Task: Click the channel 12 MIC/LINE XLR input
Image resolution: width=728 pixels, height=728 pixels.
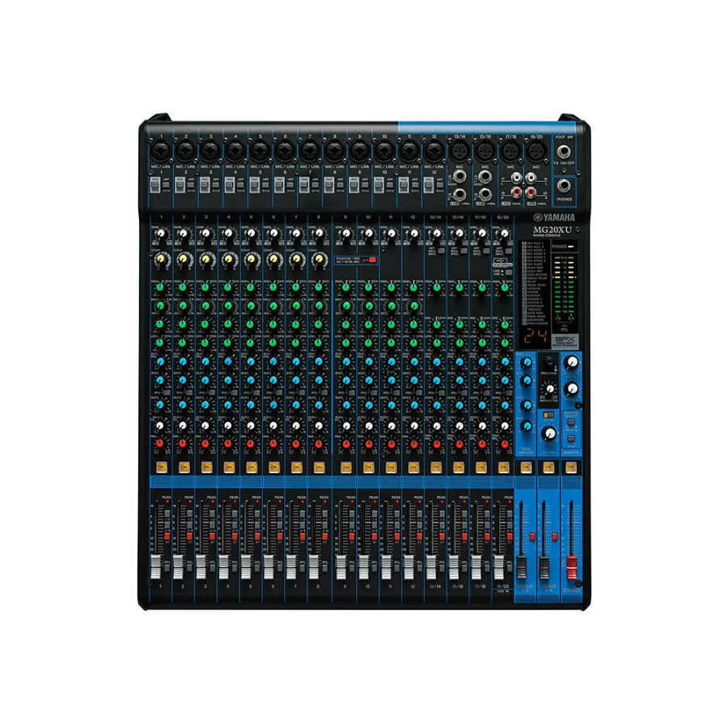Action: (x=434, y=150)
